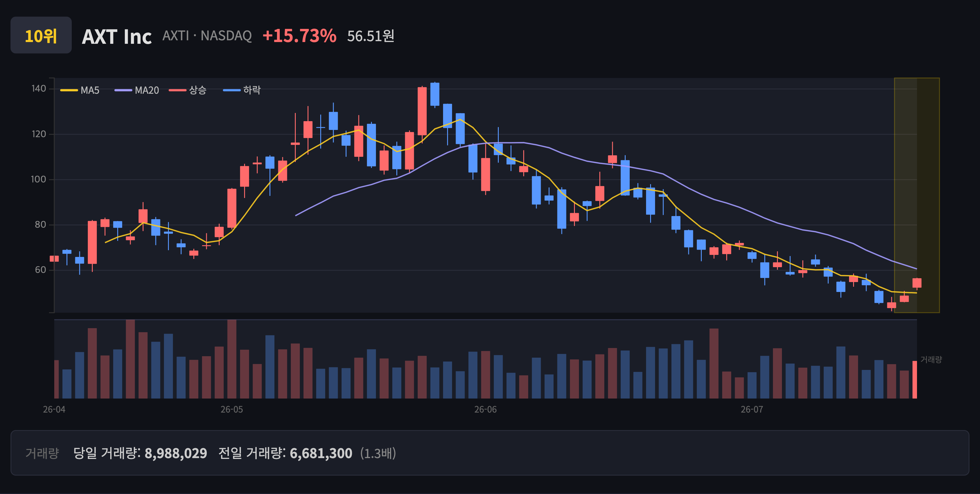This screenshot has width=980, height=494.
Task: Click the 거래량 label beside the volume chart
Action: (931, 359)
